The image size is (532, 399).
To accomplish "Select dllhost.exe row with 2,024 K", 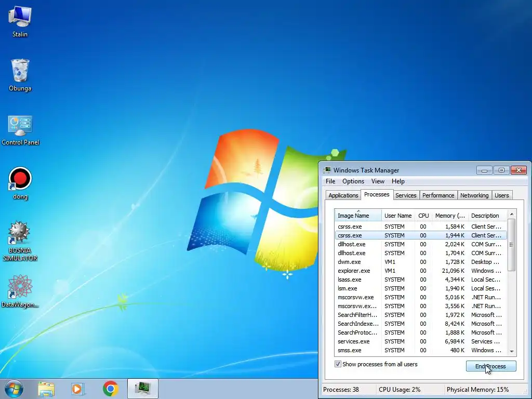I will click(x=421, y=244).
